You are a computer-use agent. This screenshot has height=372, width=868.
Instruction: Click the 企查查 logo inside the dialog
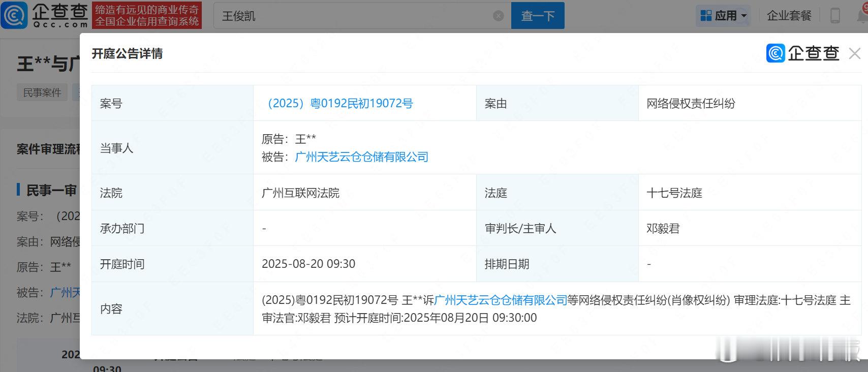[803, 53]
